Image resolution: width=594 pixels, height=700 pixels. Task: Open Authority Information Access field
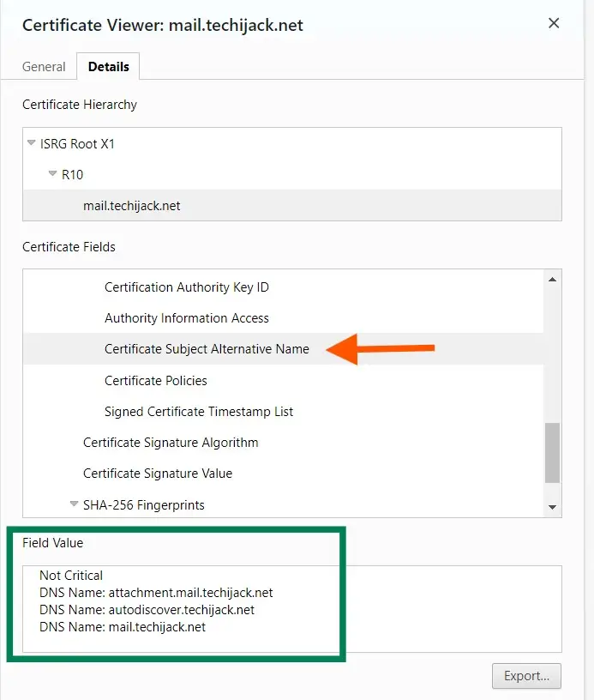186,318
